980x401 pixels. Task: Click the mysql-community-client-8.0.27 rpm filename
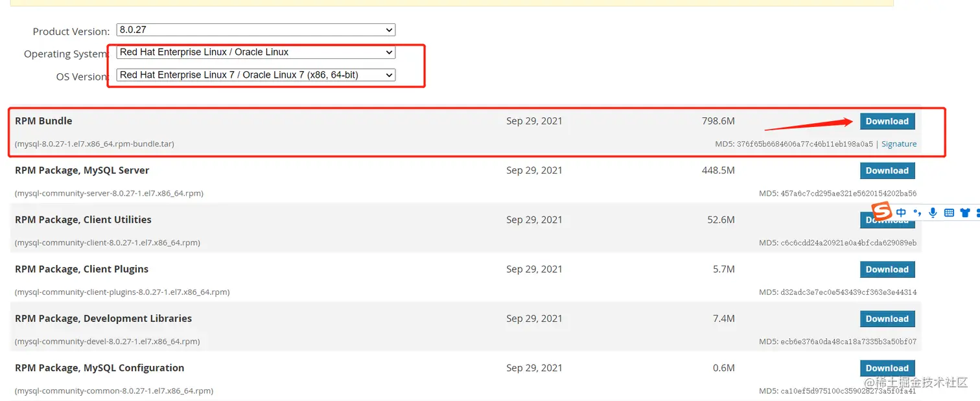click(x=108, y=242)
